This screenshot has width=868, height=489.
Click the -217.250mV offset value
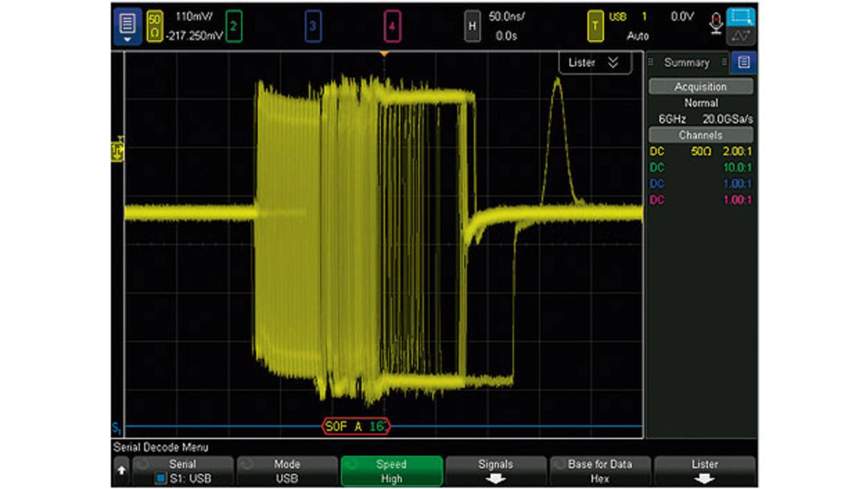pyautogui.click(x=194, y=37)
